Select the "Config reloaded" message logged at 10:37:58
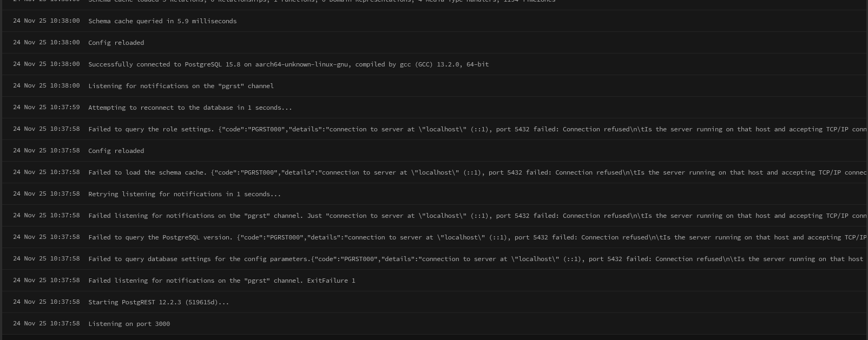Screen dimensions: 868x340 click(x=116, y=151)
